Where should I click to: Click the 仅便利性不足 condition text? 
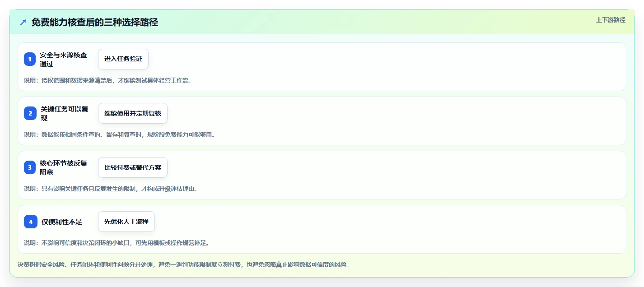point(62,222)
